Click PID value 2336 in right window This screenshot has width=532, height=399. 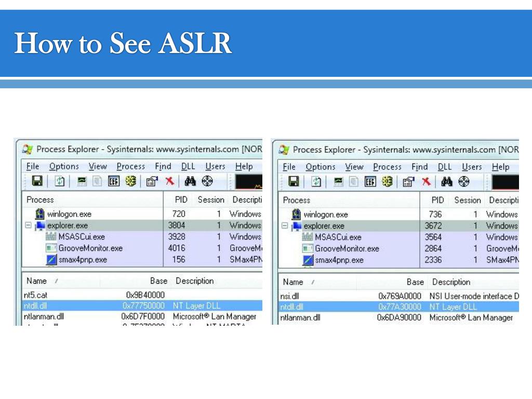coord(433,260)
